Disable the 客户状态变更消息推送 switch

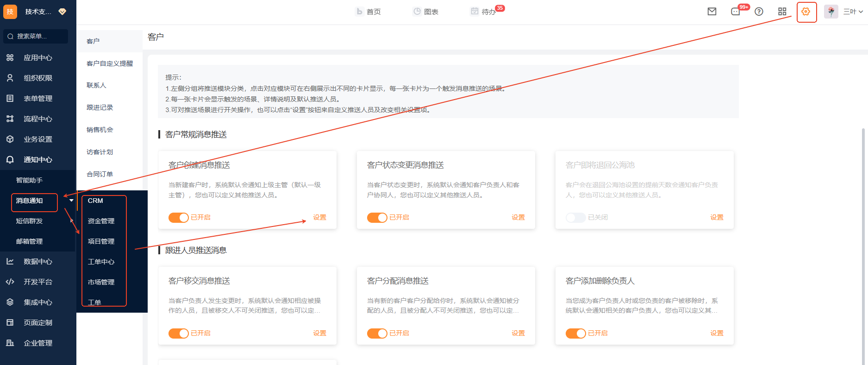pos(377,218)
